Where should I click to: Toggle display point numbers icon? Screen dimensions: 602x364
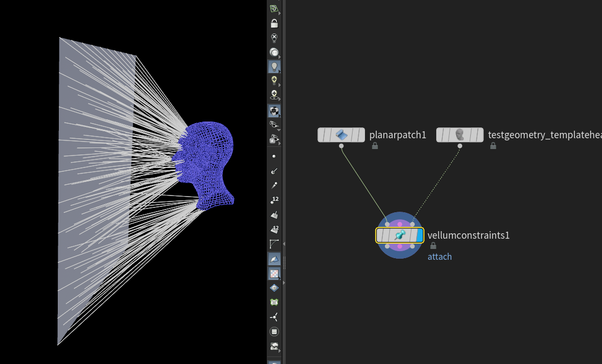pyautogui.click(x=274, y=200)
